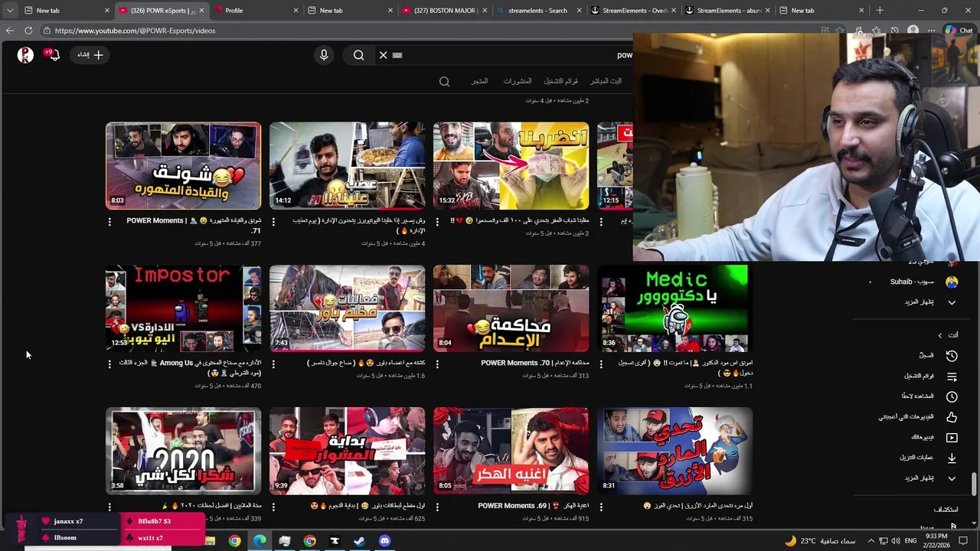Switch to the Profile browser tab
This screenshot has height=551, width=980.
(x=256, y=11)
